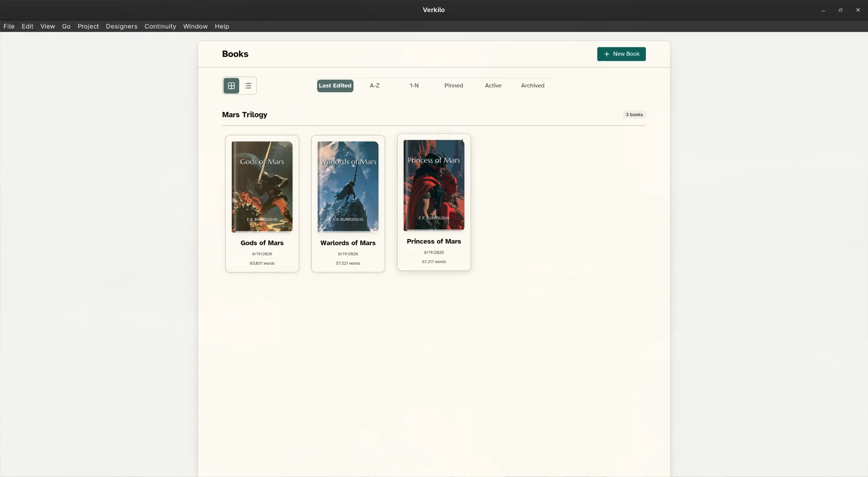Image resolution: width=868 pixels, height=477 pixels.
Task: Create a book with New Book button
Action: click(x=621, y=54)
